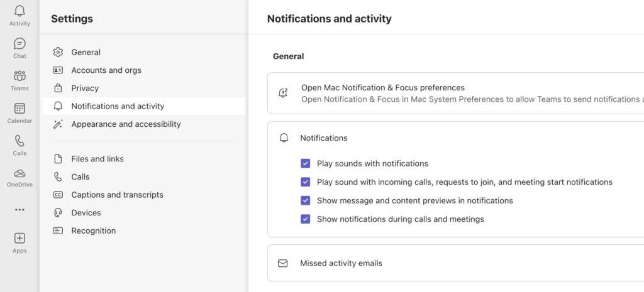
Task: Open the Chat icon in sidebar
Action: click(19, 44)
